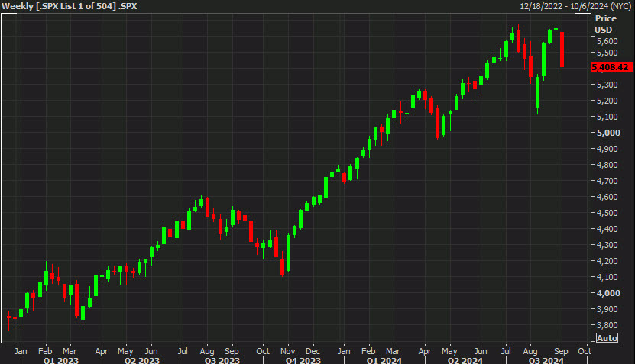Click the Auto scale button
The width and height of the screenshot is (635, 364).
click(607, 337)
